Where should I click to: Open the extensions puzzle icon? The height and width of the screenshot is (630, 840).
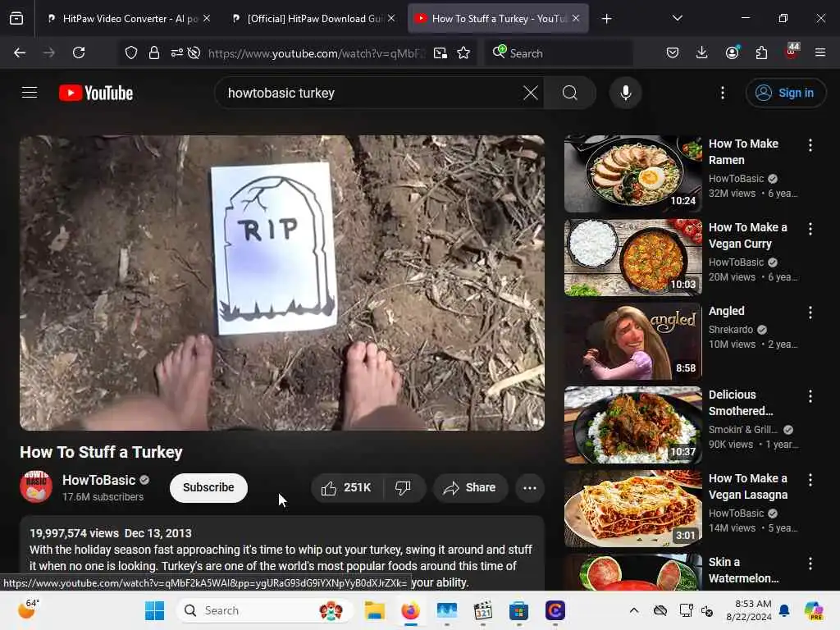click(761, 52)
